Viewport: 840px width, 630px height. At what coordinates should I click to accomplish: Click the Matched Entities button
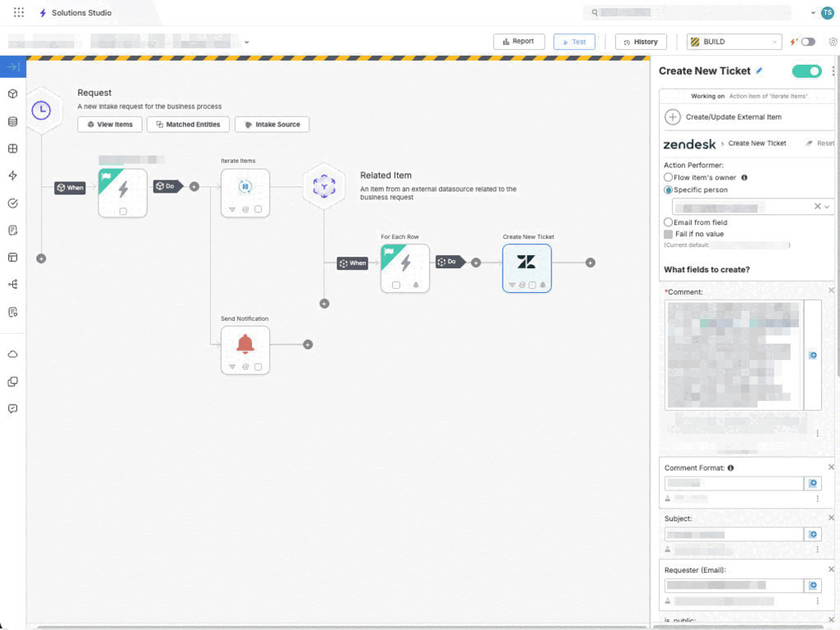tap(188, 125)
